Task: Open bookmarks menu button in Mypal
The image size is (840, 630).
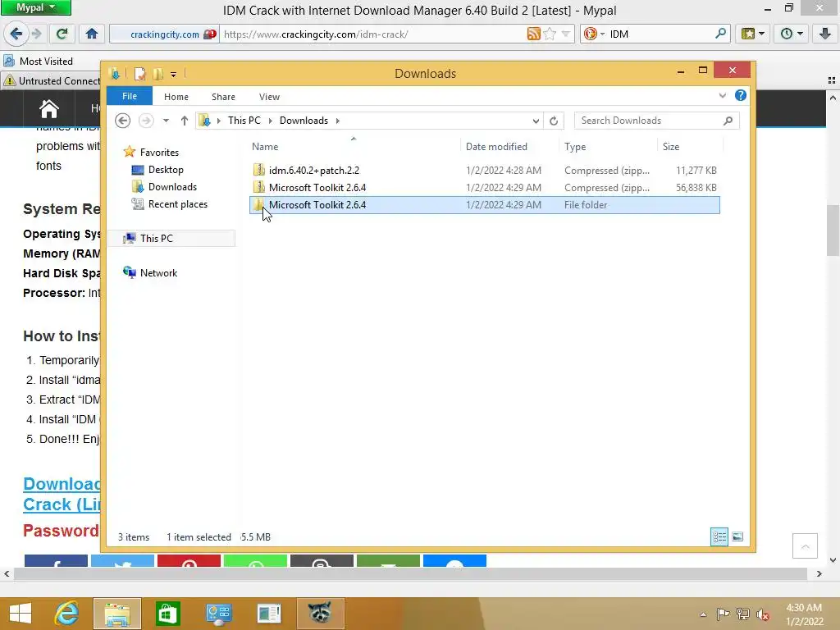Action: click(753, 34)
